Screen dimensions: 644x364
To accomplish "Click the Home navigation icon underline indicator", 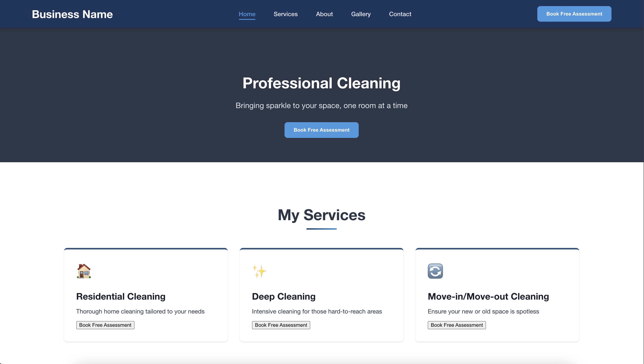I will tap(247, 19).
